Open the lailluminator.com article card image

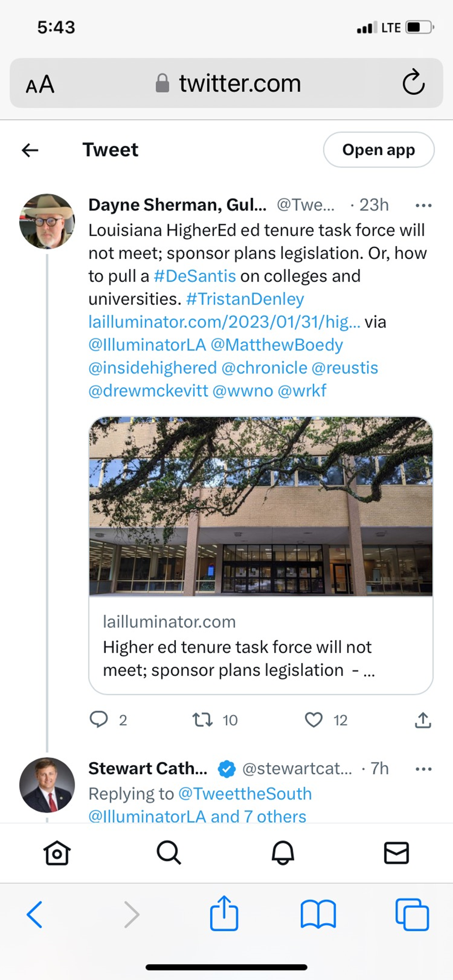(261, 506)
